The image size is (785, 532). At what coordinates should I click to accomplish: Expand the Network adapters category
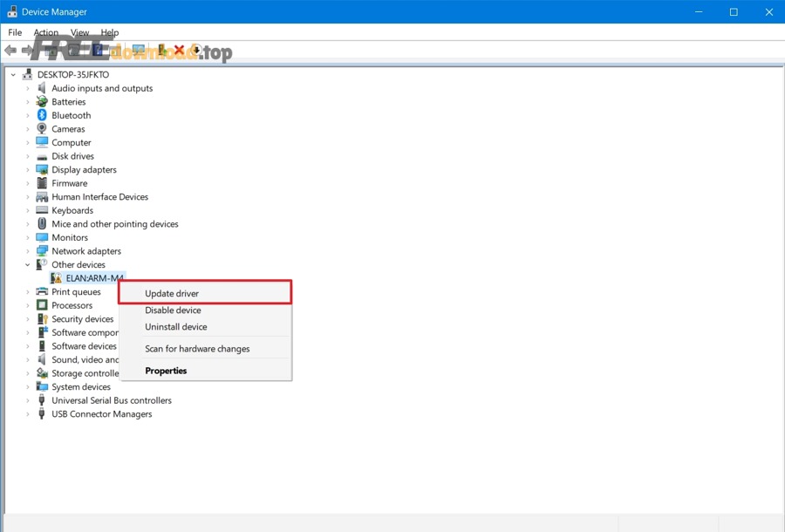(28, 250)
